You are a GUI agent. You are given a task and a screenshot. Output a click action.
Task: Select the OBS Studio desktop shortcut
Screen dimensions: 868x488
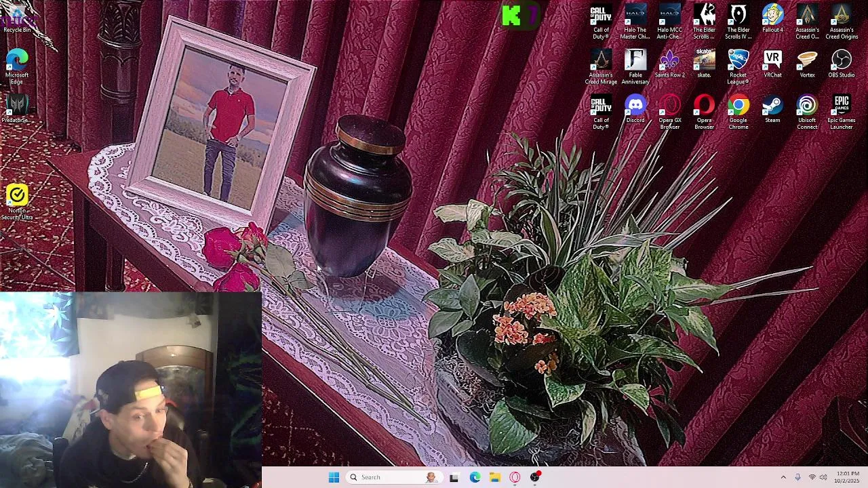[x=842, y=64]
